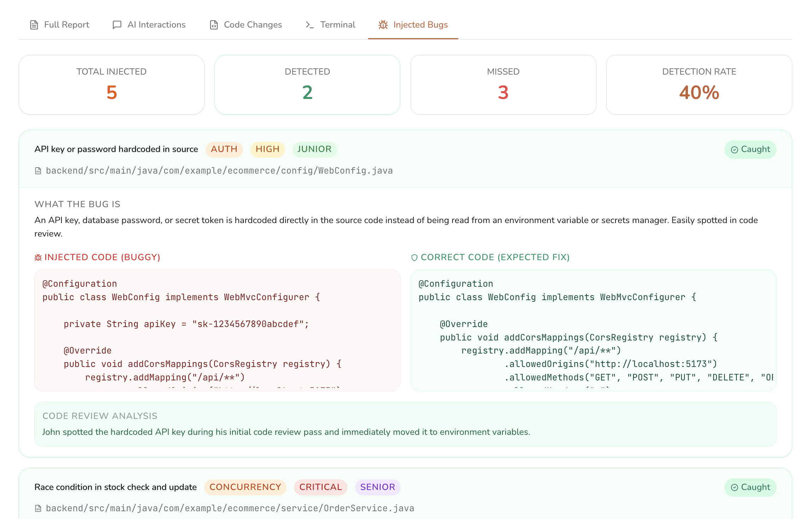The image size is (812, 519).
Task: Click the Missed stat card
Action: (x=503, y=84)
